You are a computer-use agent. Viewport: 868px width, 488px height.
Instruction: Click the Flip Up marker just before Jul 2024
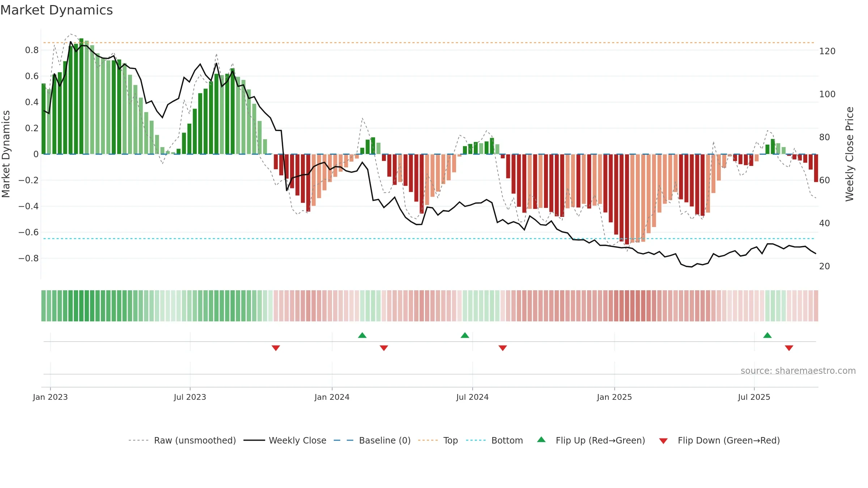[x=465, y=335]
